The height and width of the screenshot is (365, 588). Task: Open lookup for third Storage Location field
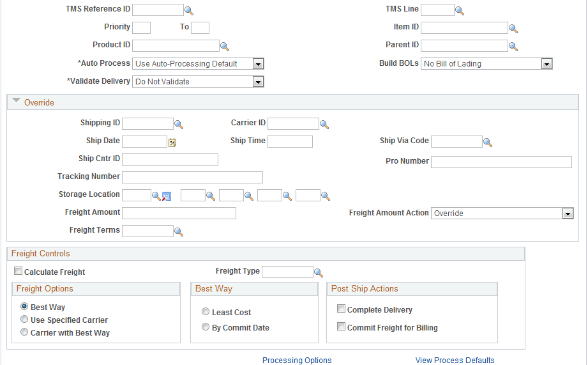tap(248, 196)
